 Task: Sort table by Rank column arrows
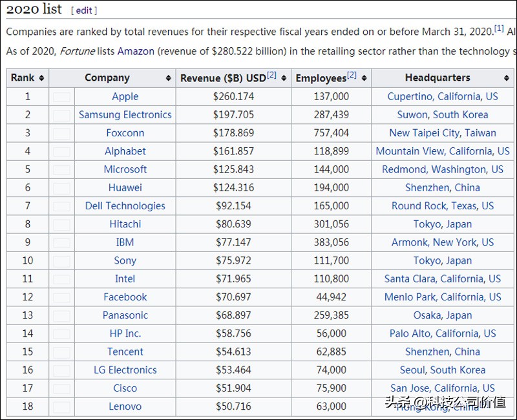tap(41, 78)
